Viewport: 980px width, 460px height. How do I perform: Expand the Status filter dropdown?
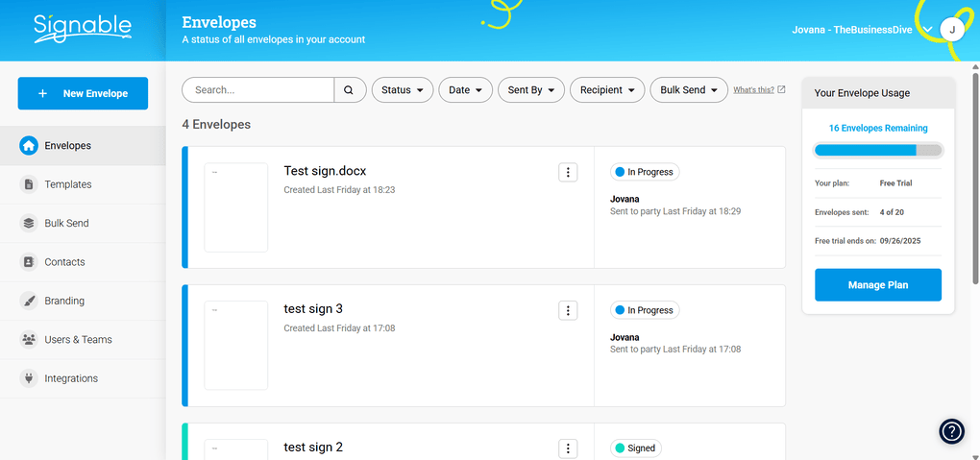(x=403, y=90)
